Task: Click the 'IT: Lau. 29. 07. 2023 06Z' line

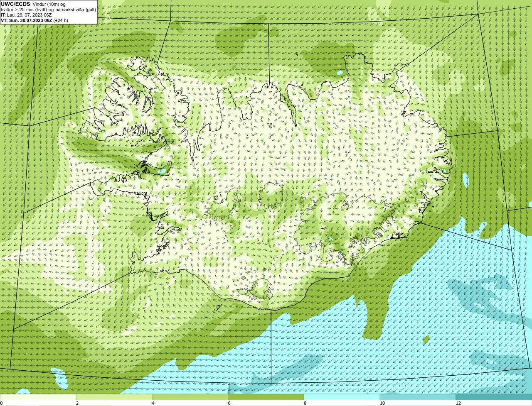Action: pos(26,15)
